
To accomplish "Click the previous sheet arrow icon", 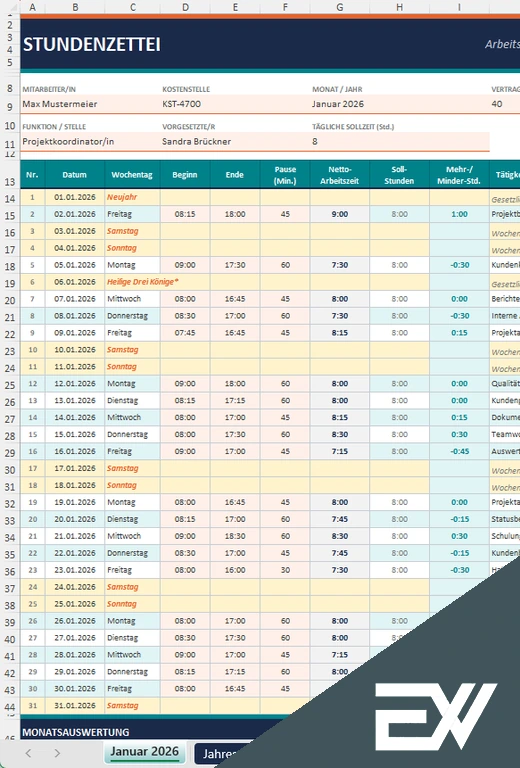I will coord(28,753).
